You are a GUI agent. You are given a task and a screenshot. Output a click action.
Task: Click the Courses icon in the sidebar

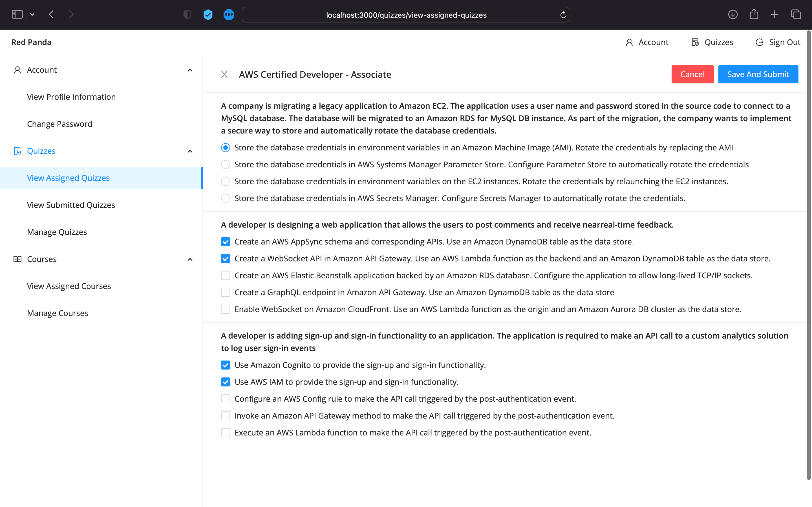17,259
